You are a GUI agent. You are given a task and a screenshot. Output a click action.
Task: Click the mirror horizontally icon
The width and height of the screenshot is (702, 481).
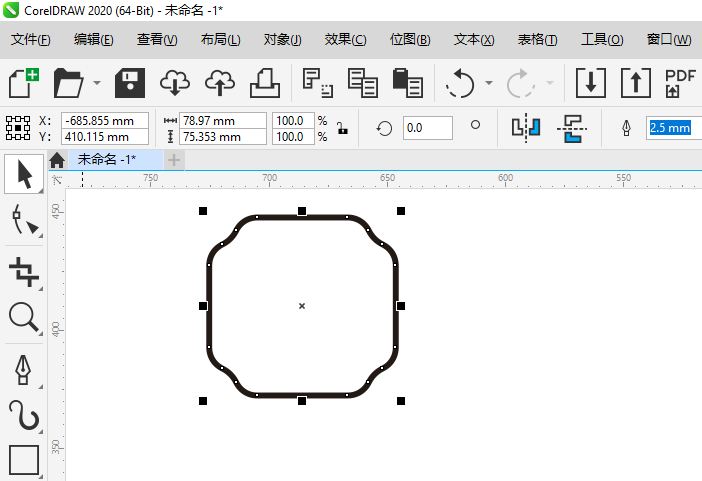[526, 128]
